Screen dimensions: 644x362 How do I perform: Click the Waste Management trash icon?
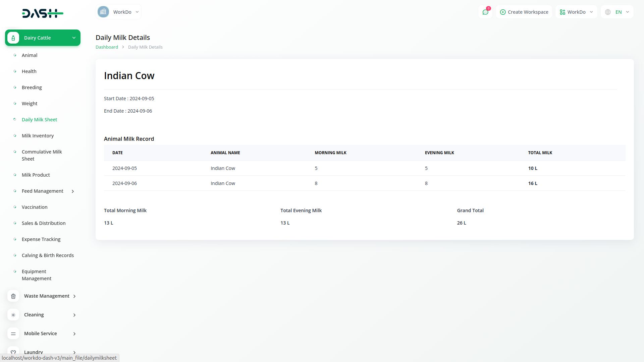pyautogui.click(x=13, y=296)
